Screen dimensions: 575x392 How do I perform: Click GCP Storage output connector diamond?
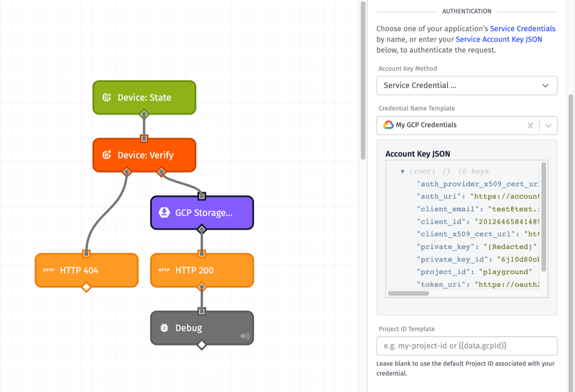pyautogui.click(x=202, y=230)
